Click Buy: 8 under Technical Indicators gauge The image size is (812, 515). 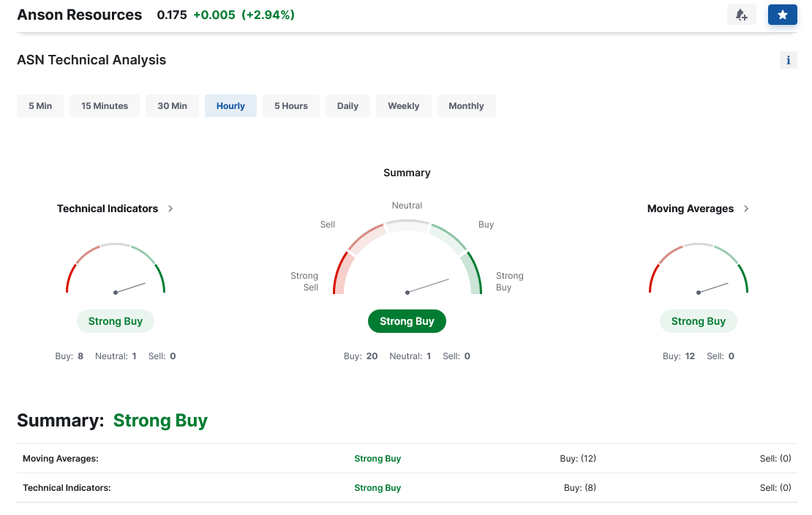(69, 356)
